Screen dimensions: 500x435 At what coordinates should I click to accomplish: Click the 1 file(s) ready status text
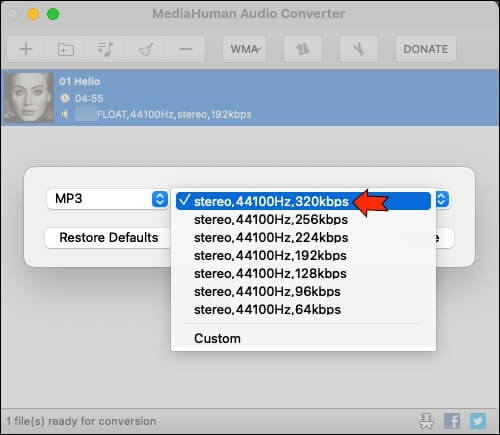click(81, 421)
